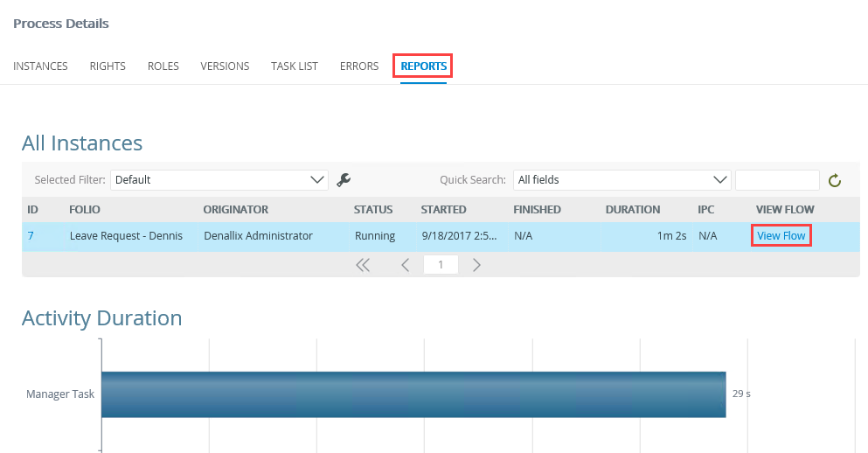Go to next page of instances
Image resolution: width=868 pixels, height=453 pixels.
pos(476,265)
